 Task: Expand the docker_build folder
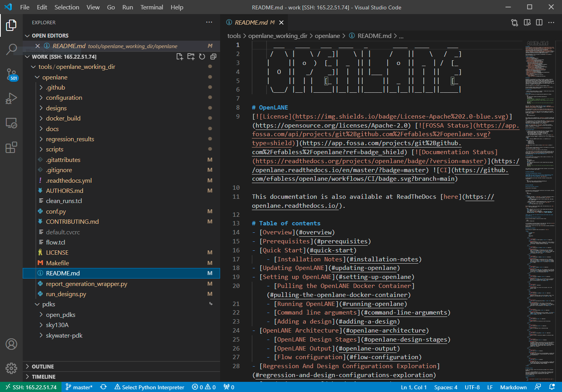click(63, 118)
